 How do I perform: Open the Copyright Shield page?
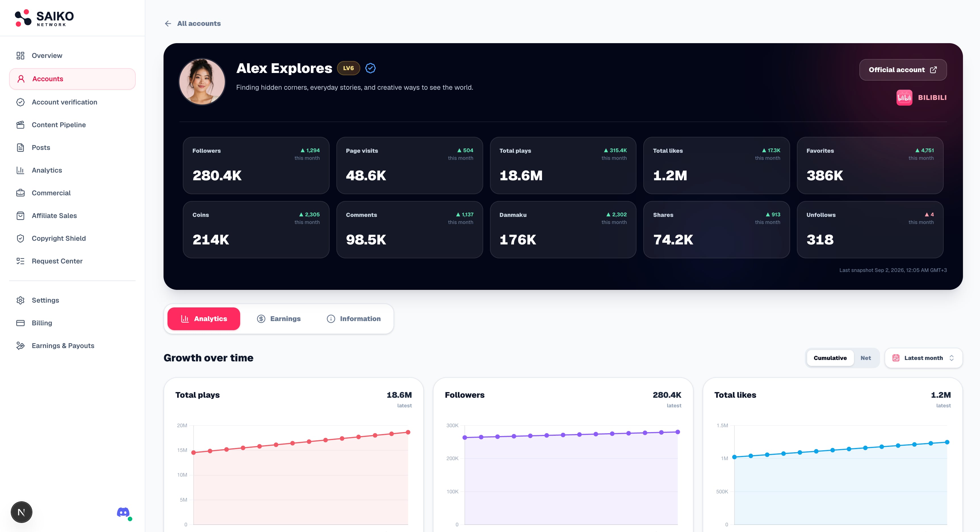coord(72,238)
